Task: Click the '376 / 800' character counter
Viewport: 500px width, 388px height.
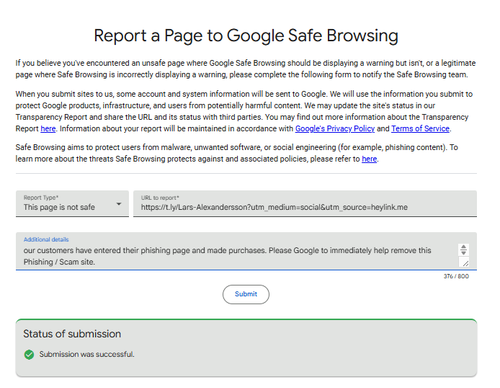Action: 456,276
